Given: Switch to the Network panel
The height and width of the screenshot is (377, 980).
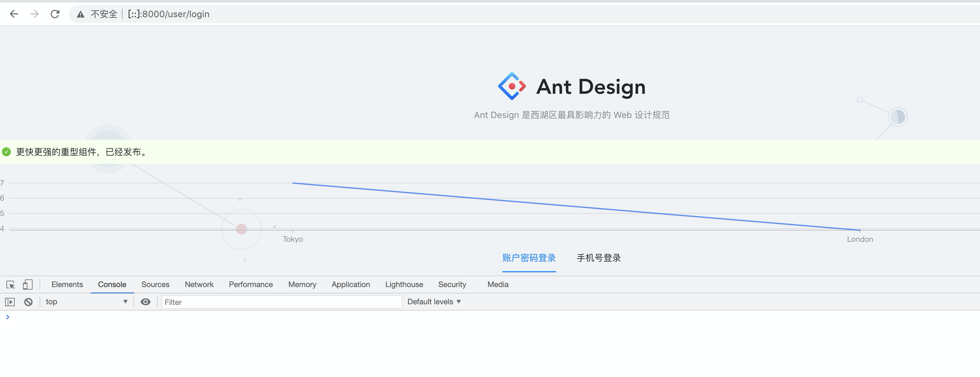Looking at the screenshot, I should pyautogui.click(x=199, y=284).
